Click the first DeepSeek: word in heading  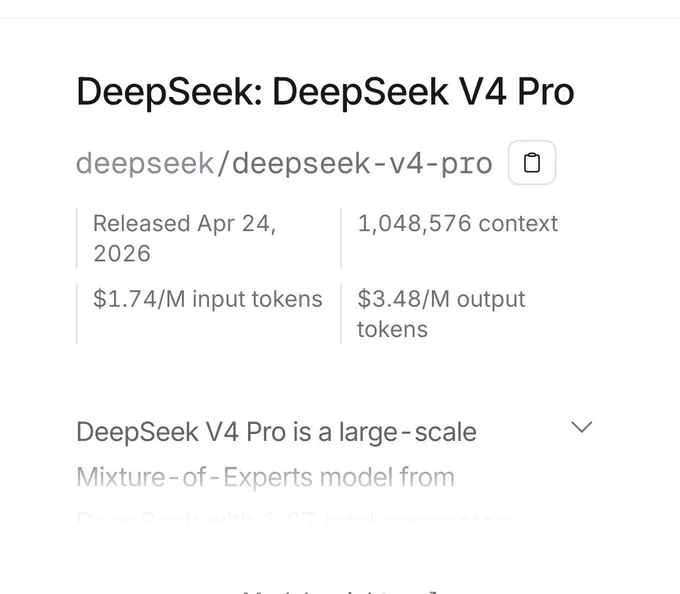170,92
